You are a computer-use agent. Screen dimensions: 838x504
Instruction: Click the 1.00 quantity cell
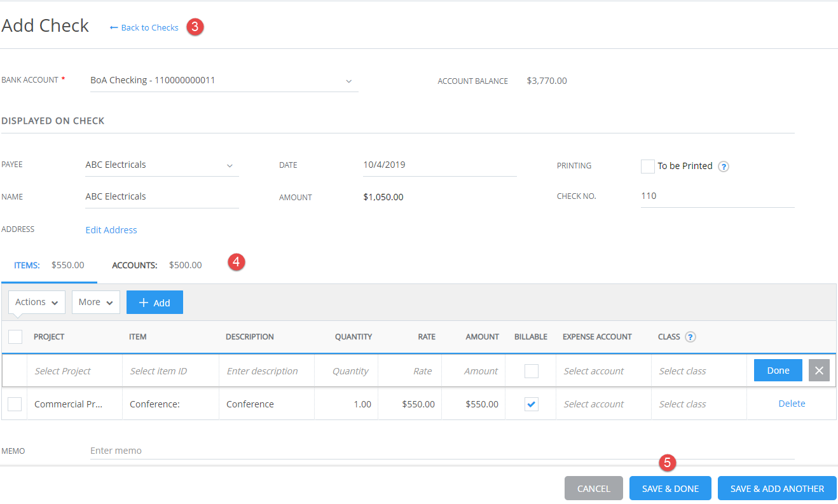pyautogui.click(x=346, y=404)
